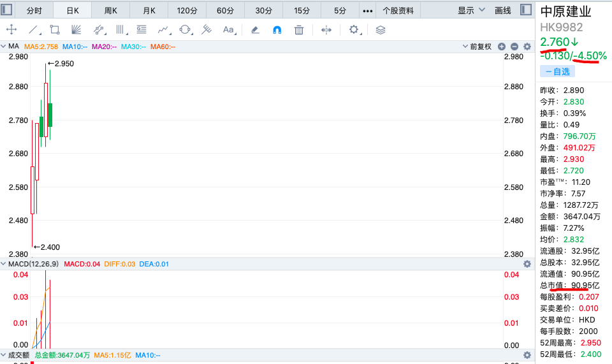This screenshot has height=364, width=612.
Task: Expand the 显示 display dropdown
Action: click(471, 10)
